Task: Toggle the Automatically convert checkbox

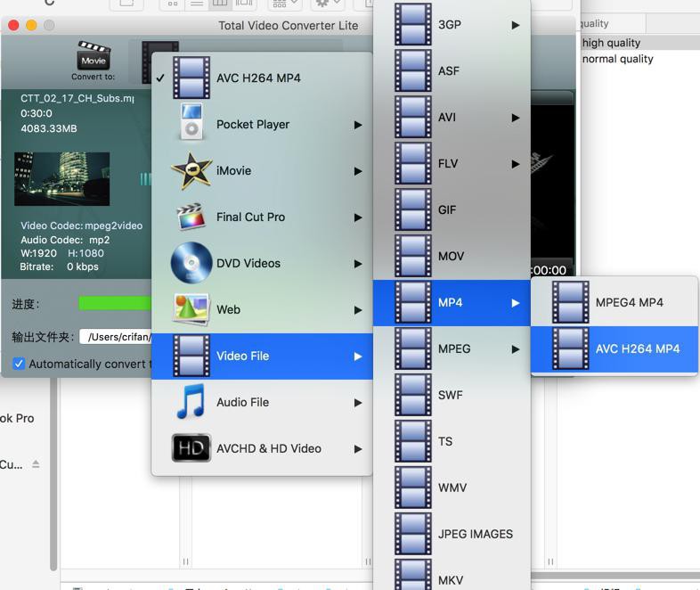Action: (19, 364)
